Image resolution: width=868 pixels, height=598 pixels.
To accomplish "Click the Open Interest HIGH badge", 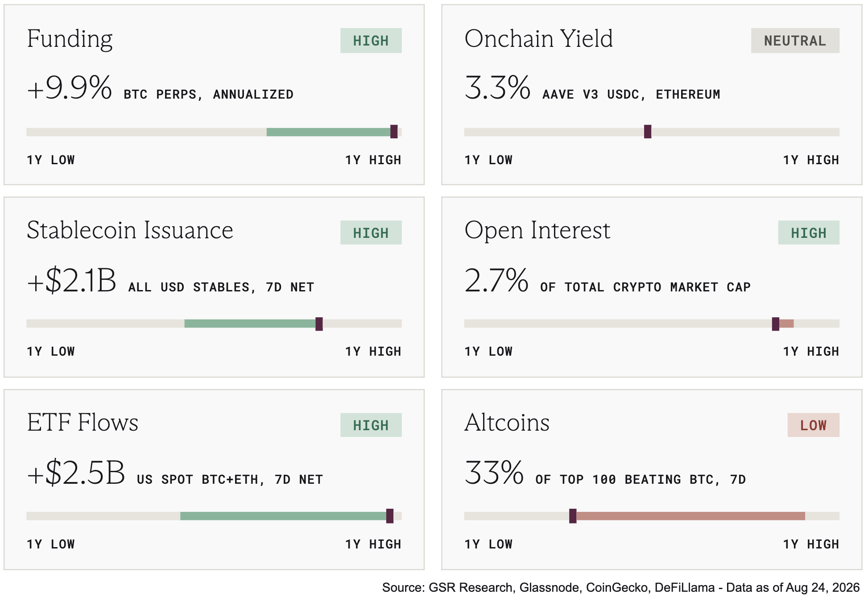I will pos(809,233).
